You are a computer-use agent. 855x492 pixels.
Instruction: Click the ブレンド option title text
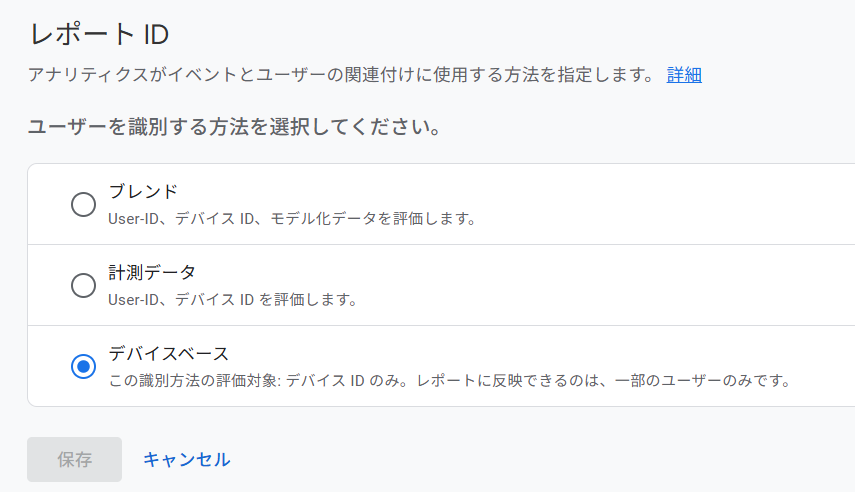click(143, 192)
